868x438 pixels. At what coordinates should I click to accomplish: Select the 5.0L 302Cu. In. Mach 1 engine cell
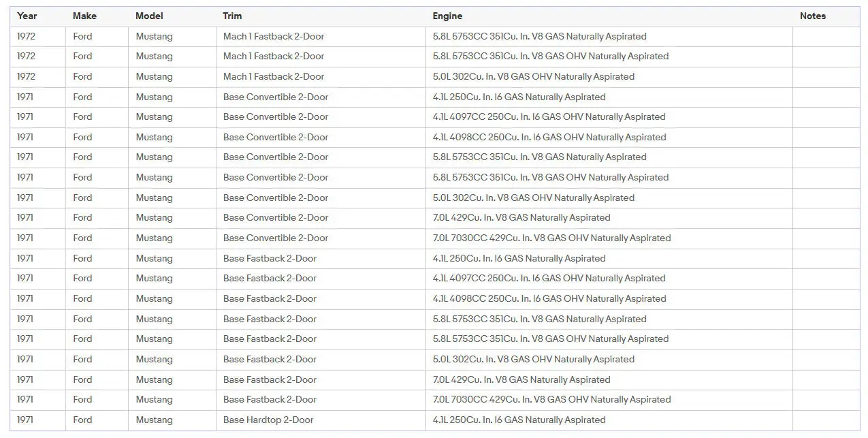point(609,77)
